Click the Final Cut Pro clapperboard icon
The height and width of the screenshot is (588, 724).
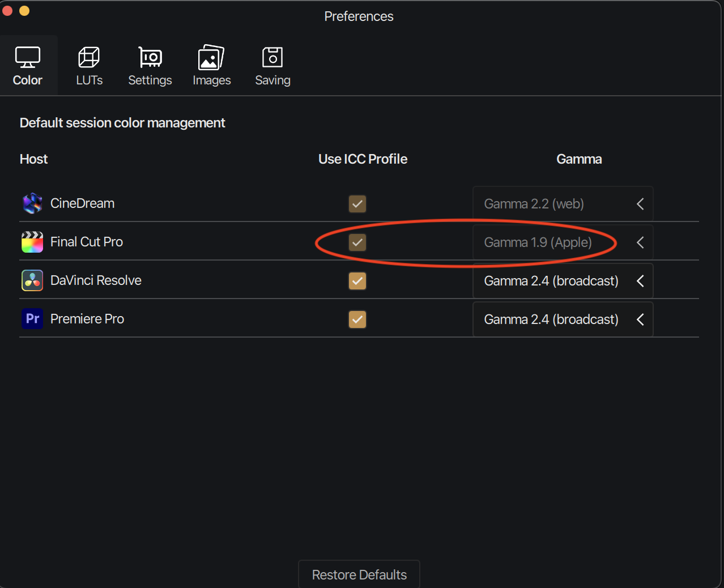tap(32, 242)
